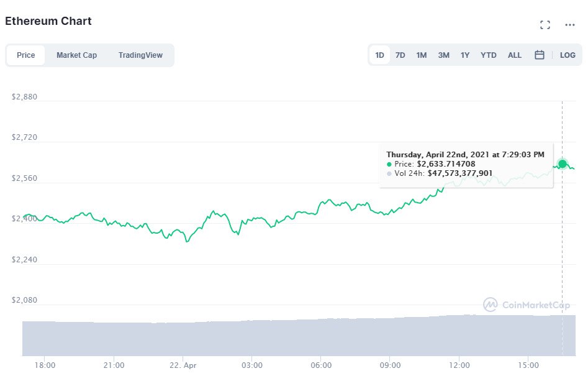Select the 1D time range

tap(379, 55)
